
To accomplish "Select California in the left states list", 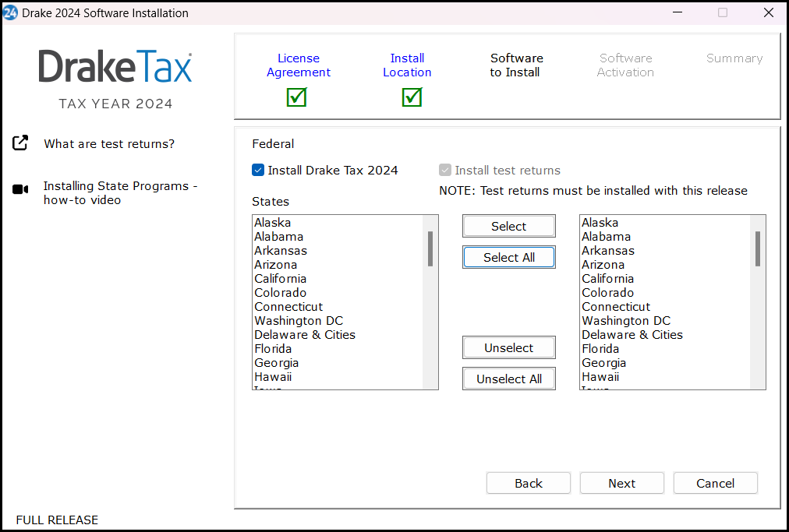I will coord(338,279).
